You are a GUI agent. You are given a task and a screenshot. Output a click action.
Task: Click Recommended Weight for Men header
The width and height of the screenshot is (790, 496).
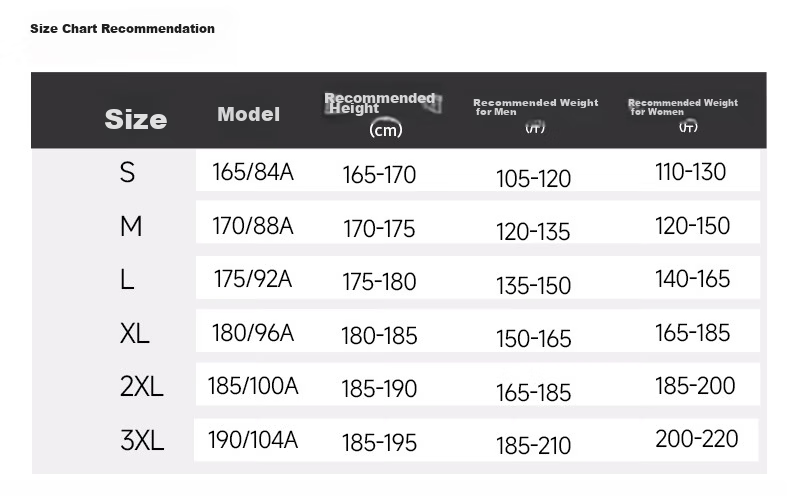click(536, 115)
